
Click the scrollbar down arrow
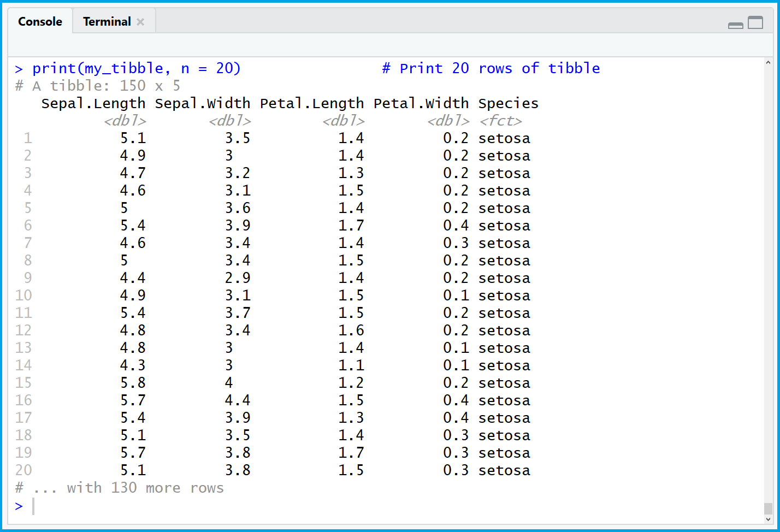pyautogui.click(x=768, y=519)
